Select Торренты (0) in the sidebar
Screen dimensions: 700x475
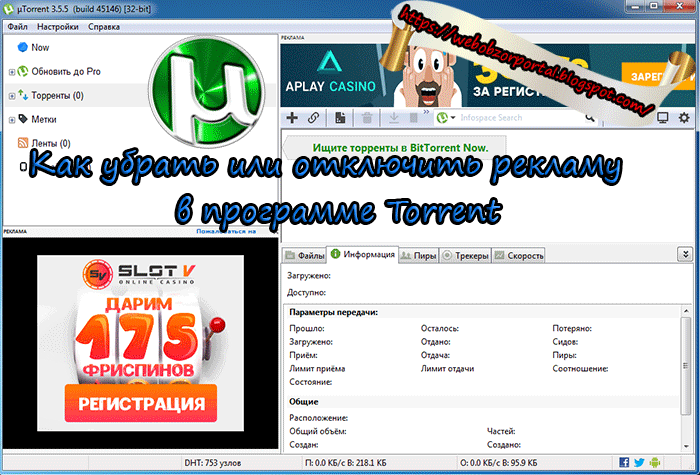[57, 96]
